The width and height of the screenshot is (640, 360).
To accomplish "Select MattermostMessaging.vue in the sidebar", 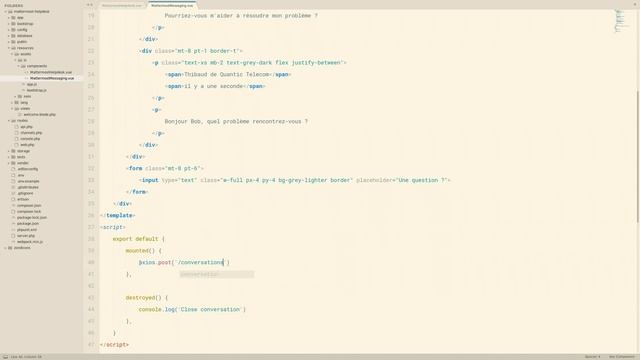I will [52, 78].
